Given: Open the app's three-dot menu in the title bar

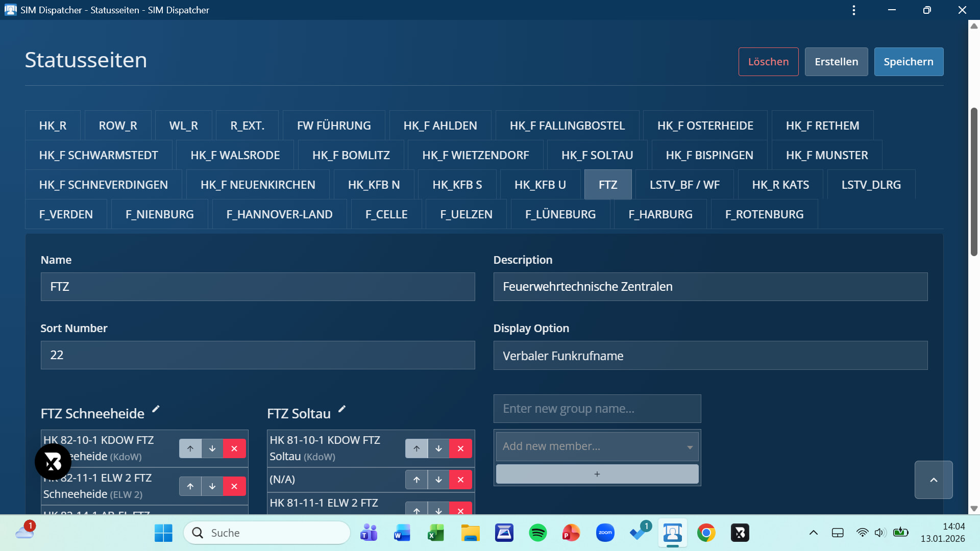Looking at the screenshot, I should [854, 10].
